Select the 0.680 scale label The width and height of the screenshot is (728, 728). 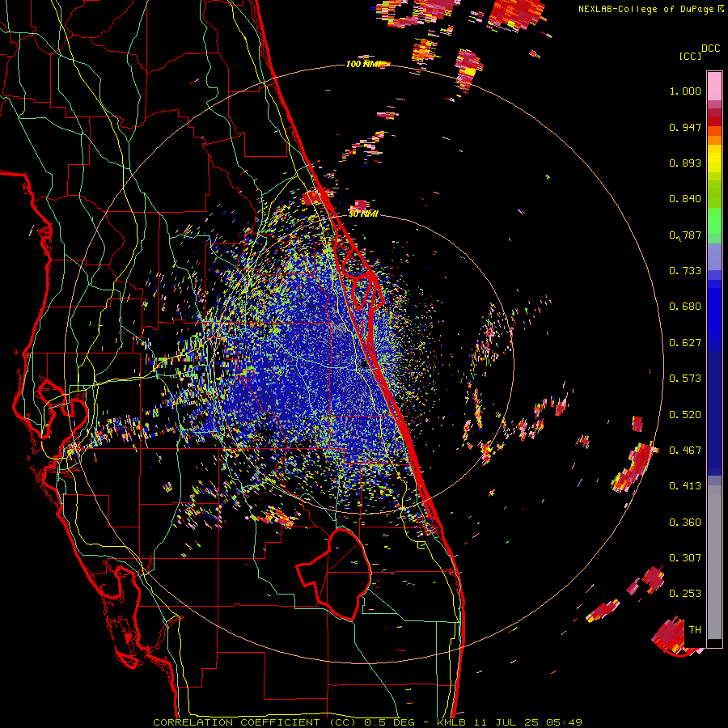point(685,307)
